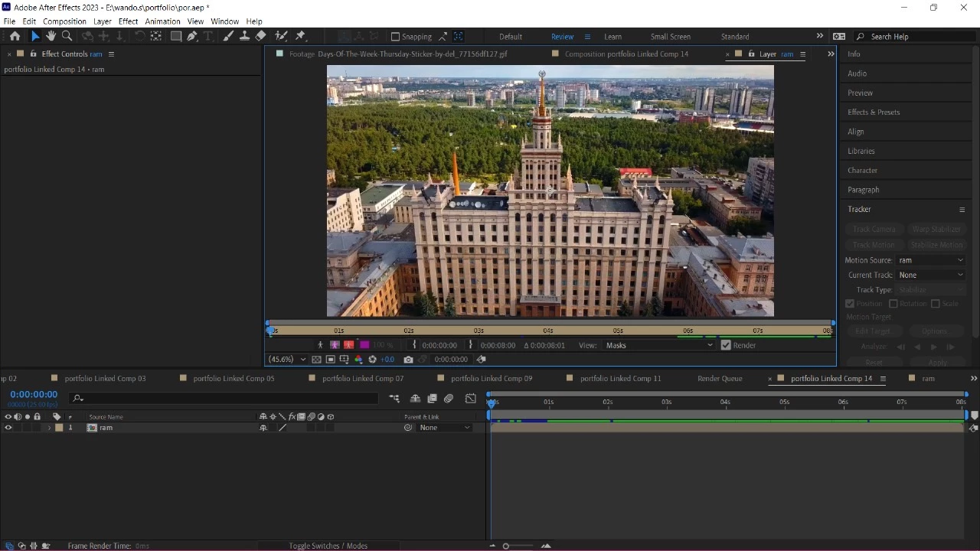This screenshot has height=551, width=980.
Task: Enable the Snapping checkbox
Action: coord(395,37)
